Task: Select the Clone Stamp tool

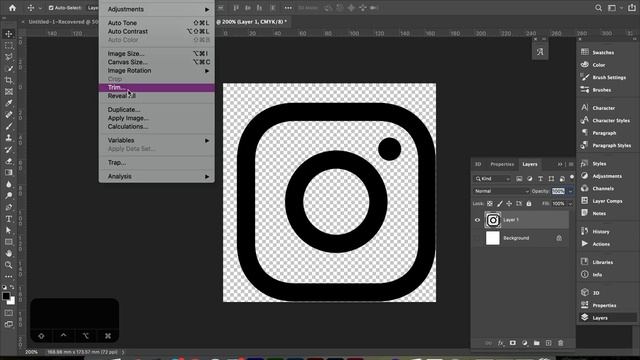Action: click(9, 138)
